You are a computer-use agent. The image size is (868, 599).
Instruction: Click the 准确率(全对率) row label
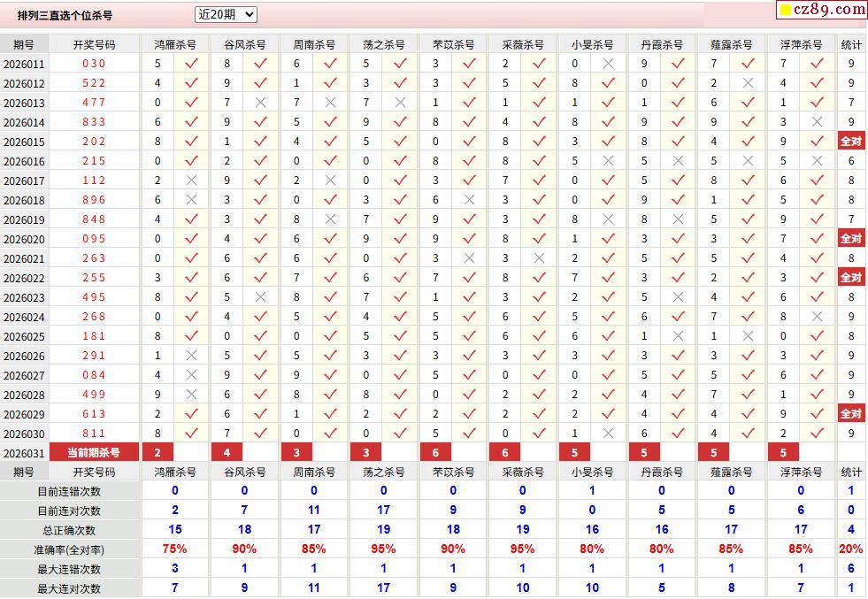pyautogui.click(x=69, y=549)
